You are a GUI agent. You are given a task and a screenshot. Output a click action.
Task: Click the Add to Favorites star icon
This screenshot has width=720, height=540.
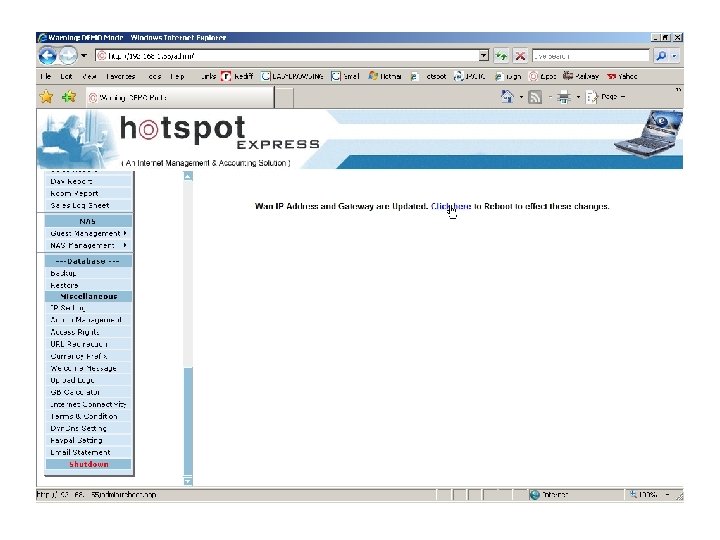point(69,96)
